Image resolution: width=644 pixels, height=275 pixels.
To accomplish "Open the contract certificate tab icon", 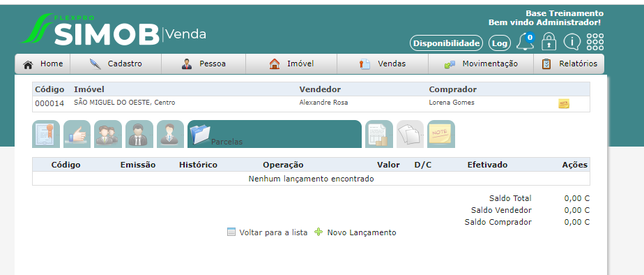I will coord(46,134).
